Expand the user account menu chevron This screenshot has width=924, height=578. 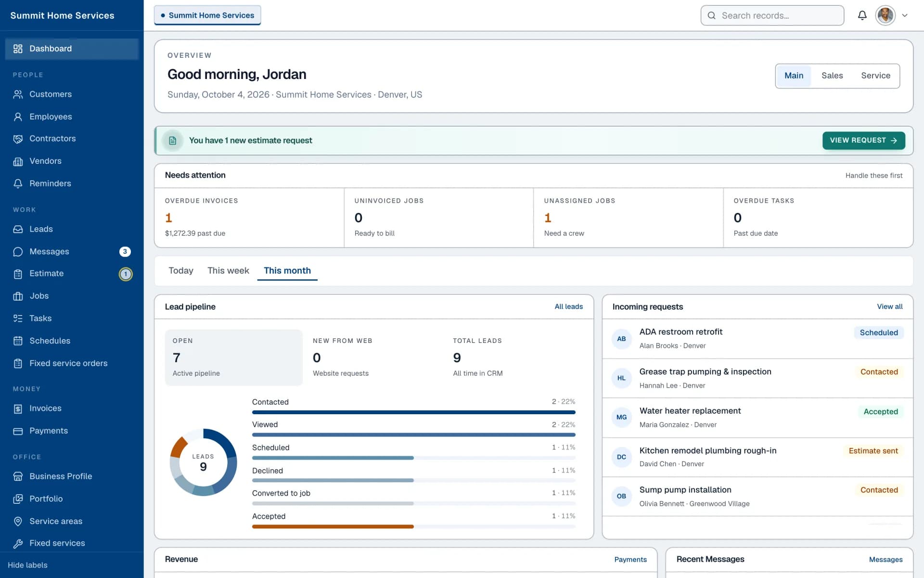tap(905, 15)
